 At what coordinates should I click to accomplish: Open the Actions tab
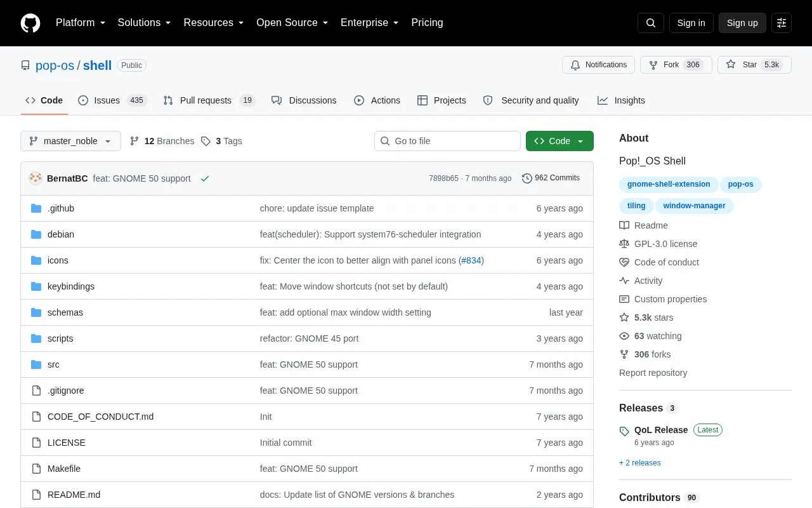377,100
